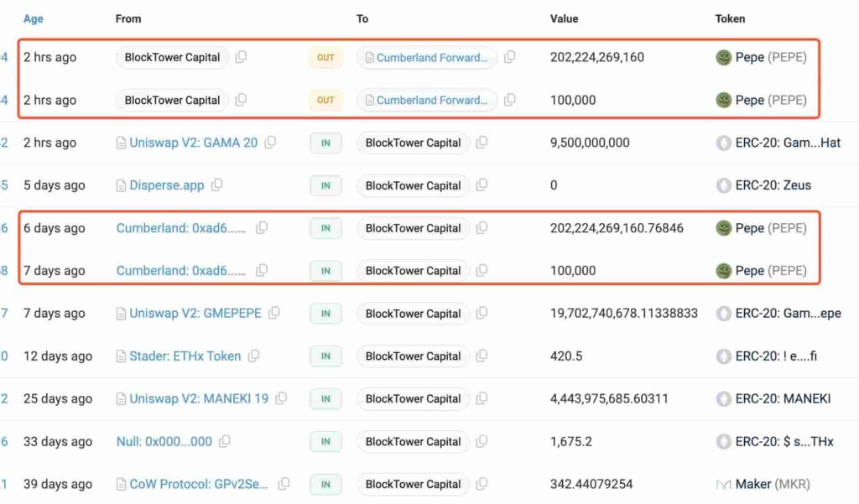Viewport: 859px width, 504px height.
Task: Open the ERC-20: Gam...Hat token link
Action: (788, 143)
